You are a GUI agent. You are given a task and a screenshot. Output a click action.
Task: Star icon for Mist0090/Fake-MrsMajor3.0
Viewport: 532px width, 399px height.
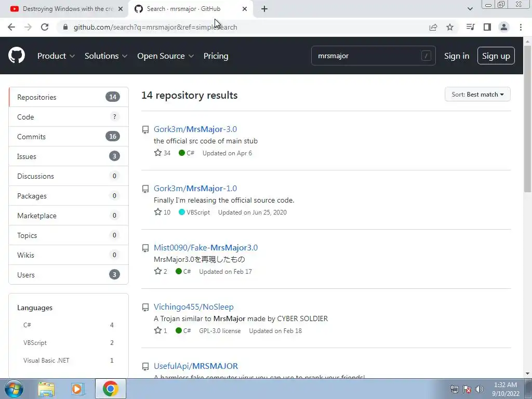coord(158,271)
